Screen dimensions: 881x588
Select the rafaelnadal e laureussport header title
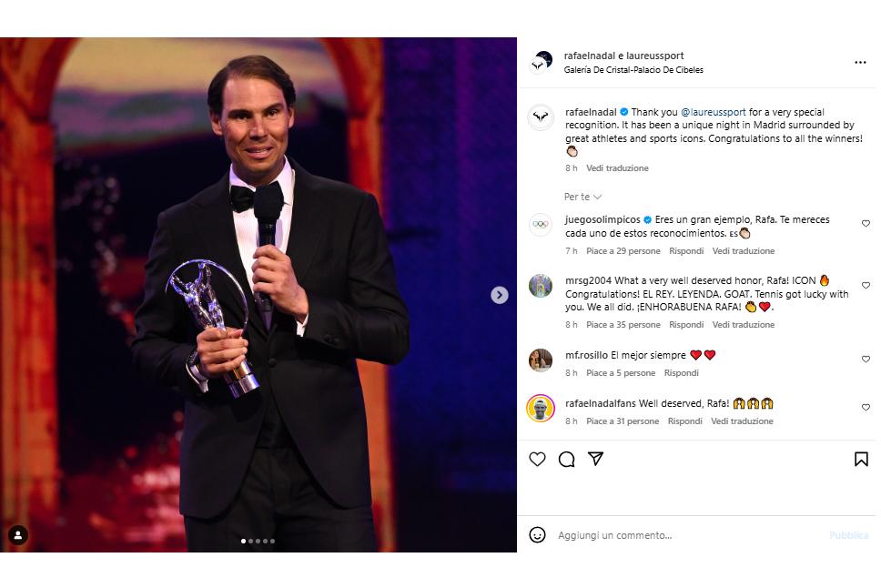point(625,55)
